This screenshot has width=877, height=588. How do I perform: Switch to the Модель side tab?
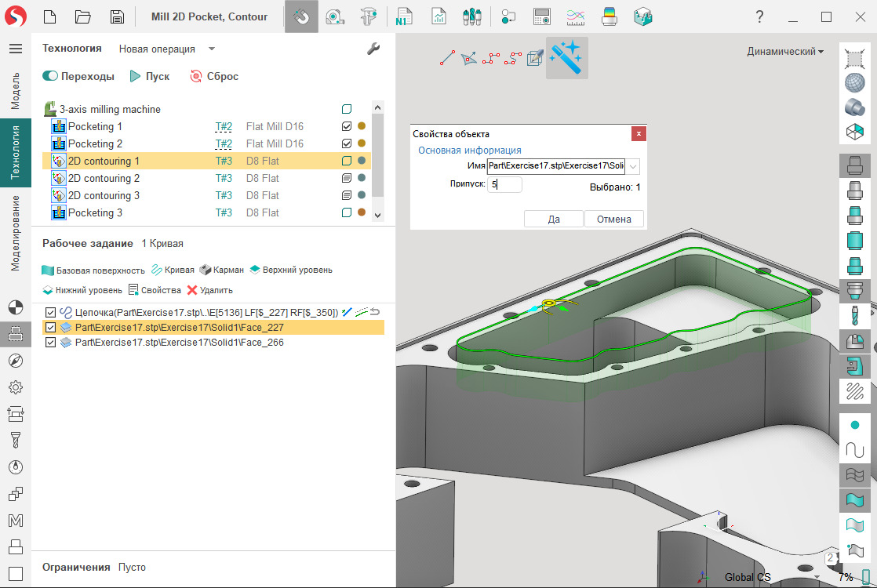click(15, 90)
